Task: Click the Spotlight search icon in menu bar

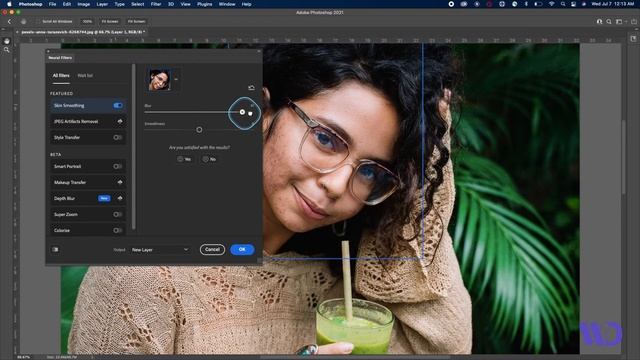Action: coord(563,4)
